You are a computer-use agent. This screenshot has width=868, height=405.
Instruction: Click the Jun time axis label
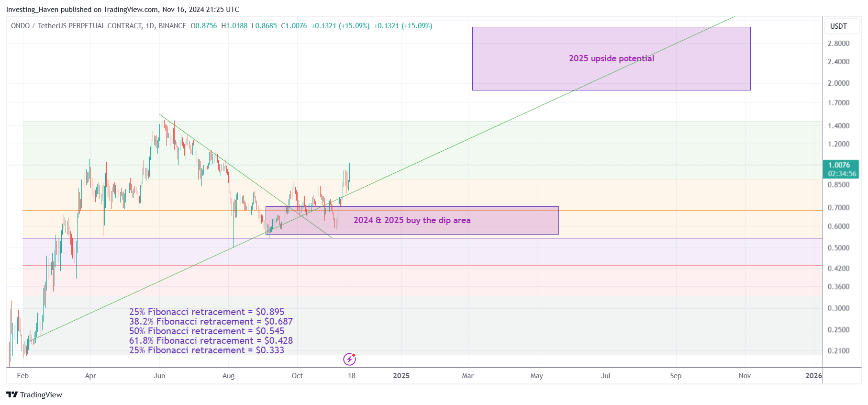point(159,376)
